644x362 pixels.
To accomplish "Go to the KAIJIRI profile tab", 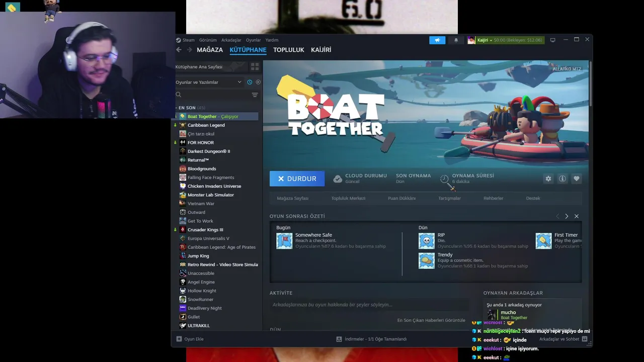I will (x=321, y=50).
